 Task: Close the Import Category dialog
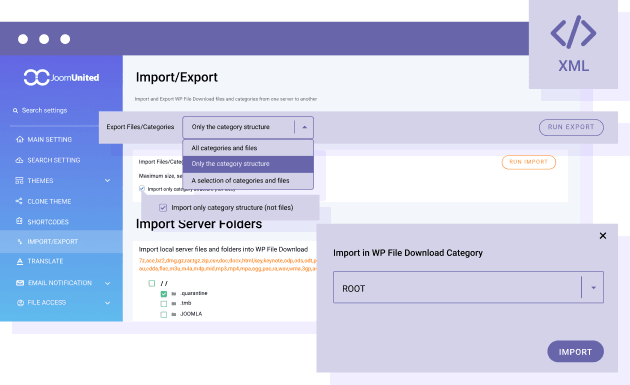click(x=603, y=236)
